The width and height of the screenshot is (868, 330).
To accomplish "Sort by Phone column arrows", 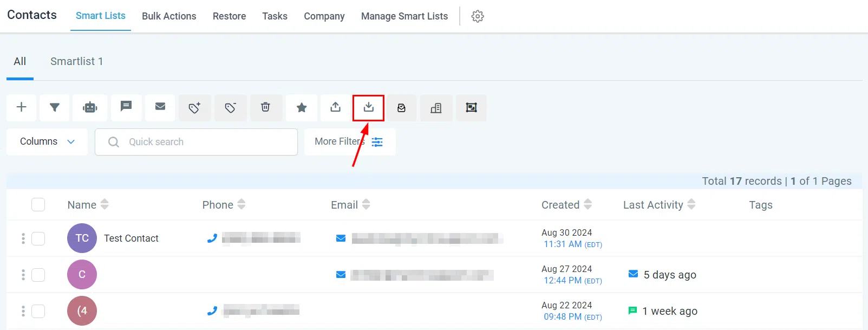I will (242, 204).
